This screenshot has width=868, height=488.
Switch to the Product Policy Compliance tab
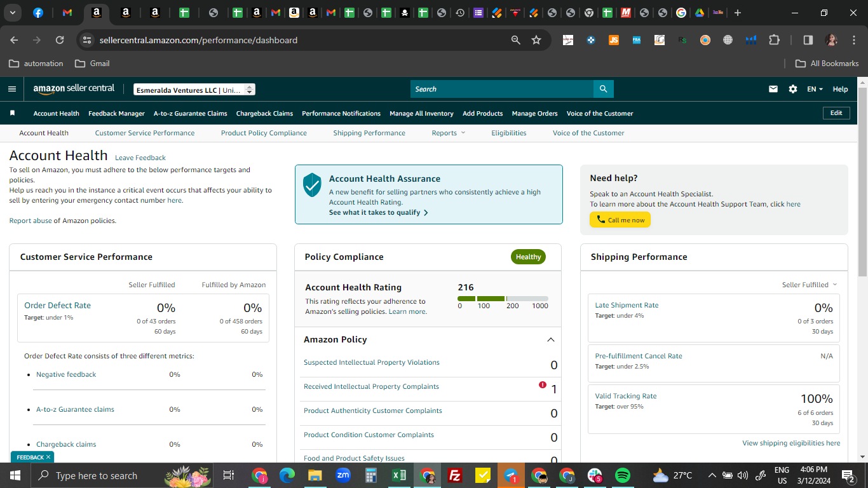264,133
